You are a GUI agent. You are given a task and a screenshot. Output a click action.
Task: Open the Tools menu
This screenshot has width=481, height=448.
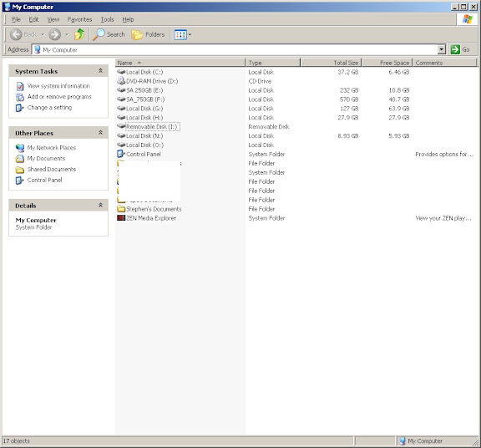point(107,20)
